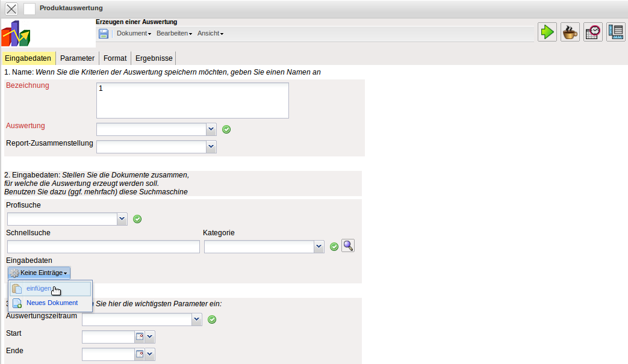The width and height of the screenshot is (628, 364).
Task: Open the Ansicht menu
Action: 210,34
